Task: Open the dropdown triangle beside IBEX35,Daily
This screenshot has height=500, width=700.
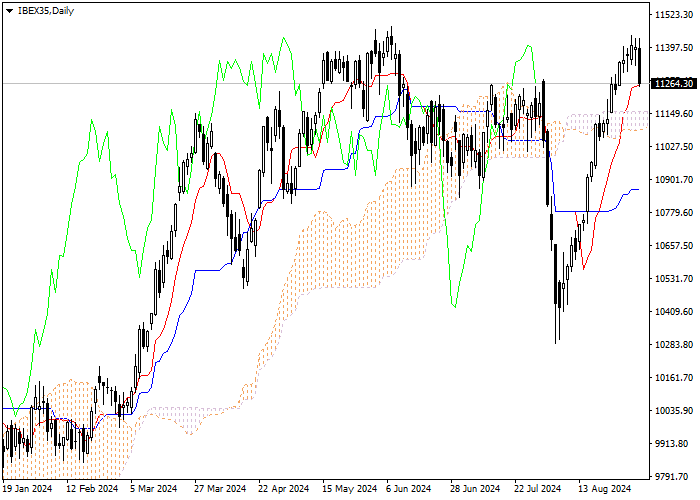Action: click(9, 11)
